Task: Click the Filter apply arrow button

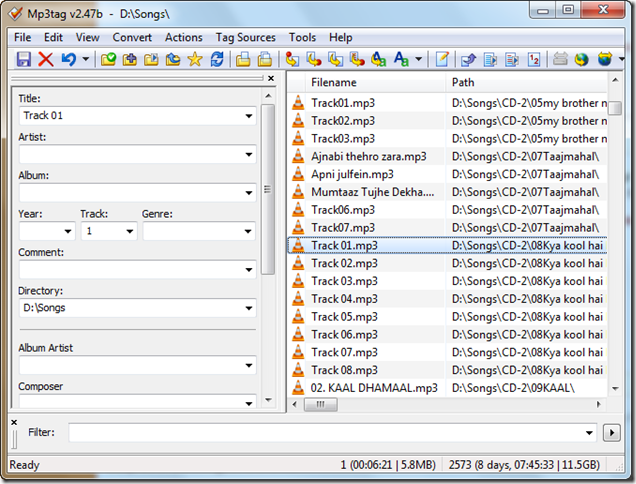Action: [612, 433]
